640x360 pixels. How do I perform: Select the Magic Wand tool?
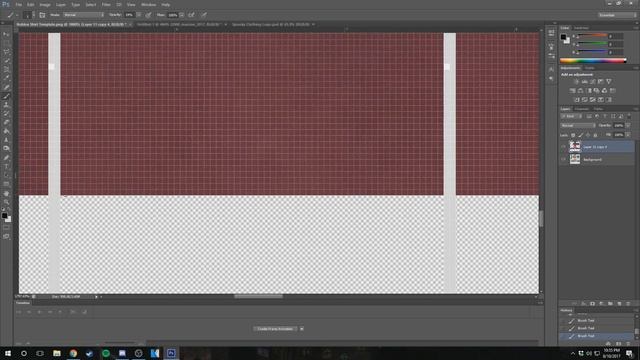(6, 60)
